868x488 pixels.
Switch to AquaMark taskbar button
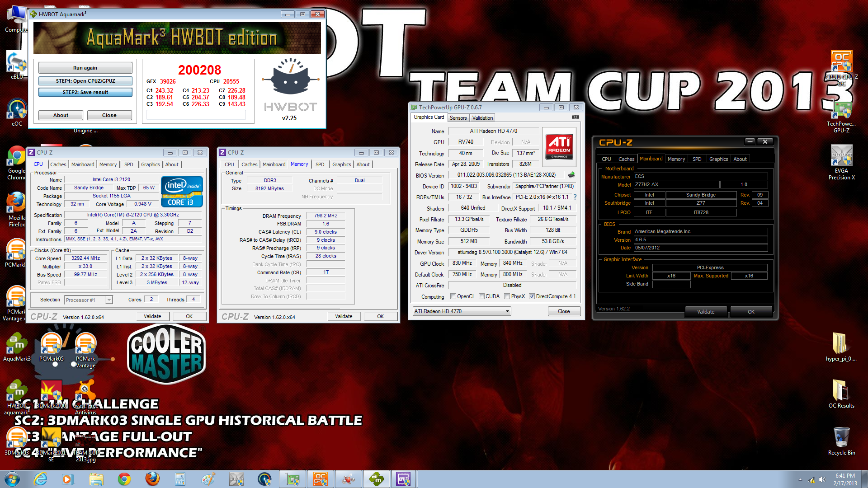(x=376, y=479)
